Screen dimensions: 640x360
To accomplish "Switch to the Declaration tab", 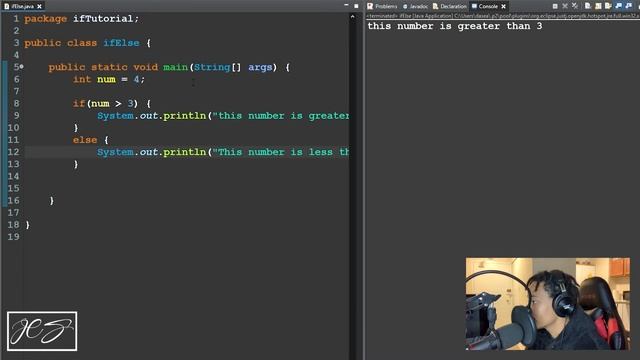I will point(449,7).
